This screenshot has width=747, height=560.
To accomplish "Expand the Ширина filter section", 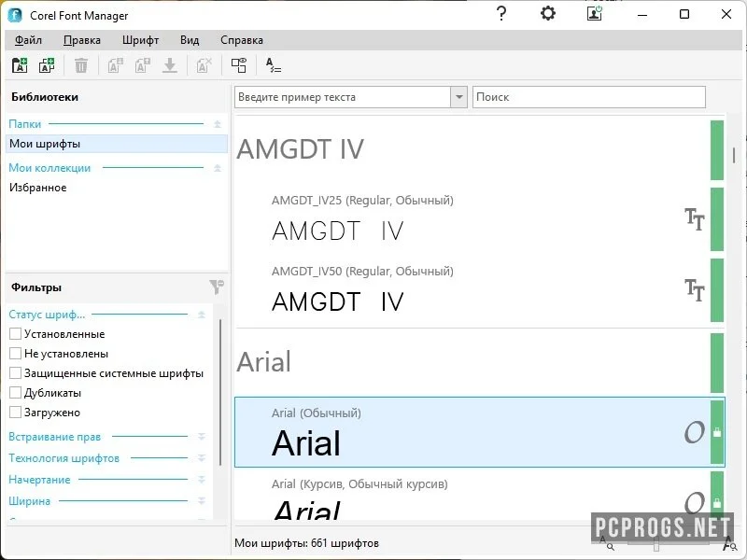I will tap(202, 501).
